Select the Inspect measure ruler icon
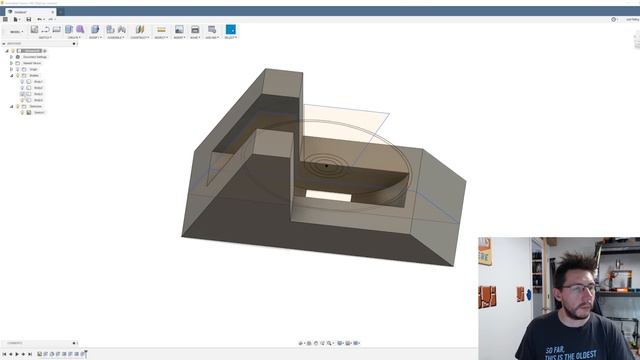The image size is (640, 360). [161, 29]
